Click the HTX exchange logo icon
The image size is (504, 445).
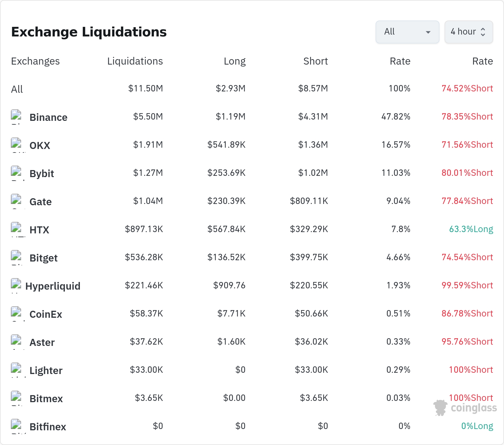(x=16, y=230)
